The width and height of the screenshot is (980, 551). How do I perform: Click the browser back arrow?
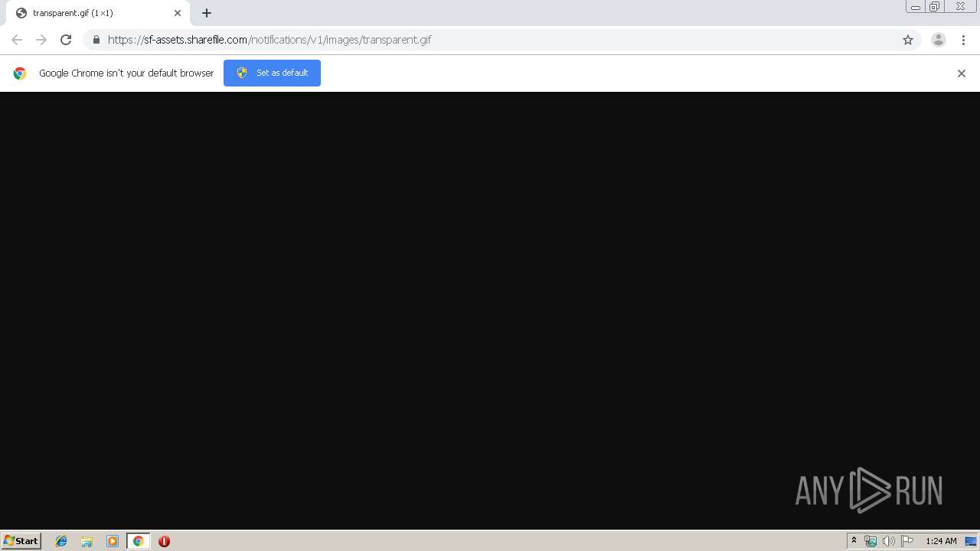(x=17, y=40)
